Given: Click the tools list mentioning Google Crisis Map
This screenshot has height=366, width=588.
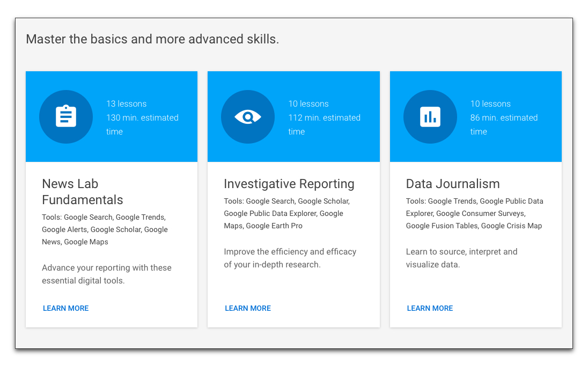Looking at the screenshot, I should 474,213.
